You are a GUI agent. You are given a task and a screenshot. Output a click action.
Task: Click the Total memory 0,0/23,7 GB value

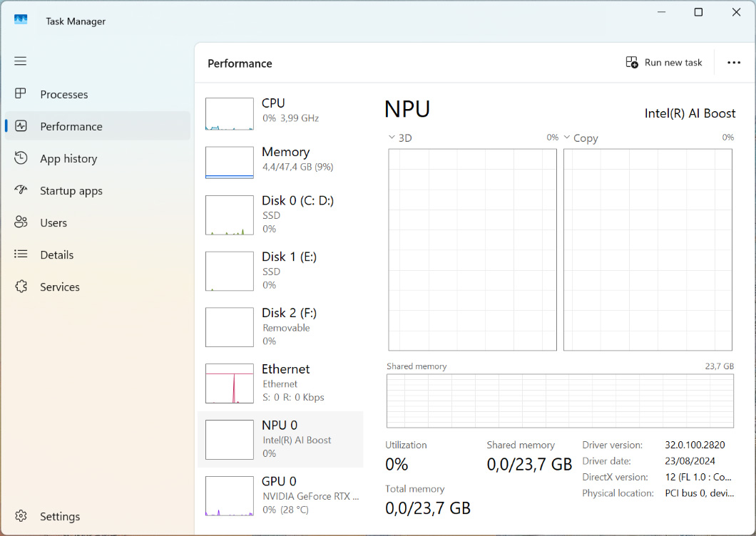coord(428,508)
